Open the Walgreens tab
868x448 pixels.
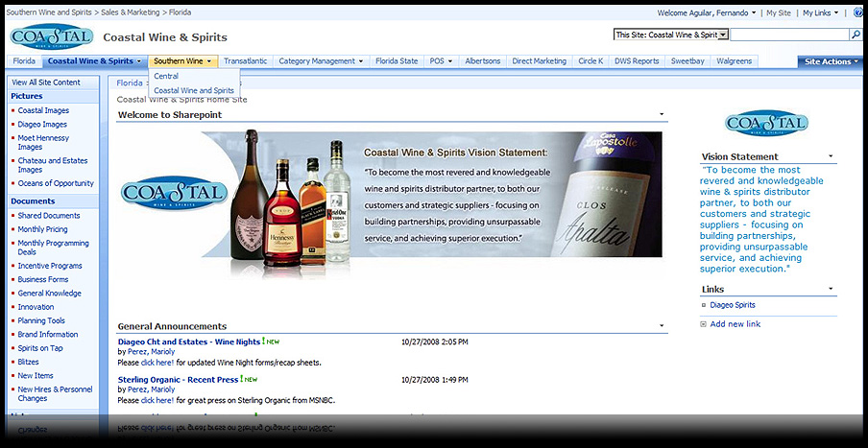click(734, 61)
